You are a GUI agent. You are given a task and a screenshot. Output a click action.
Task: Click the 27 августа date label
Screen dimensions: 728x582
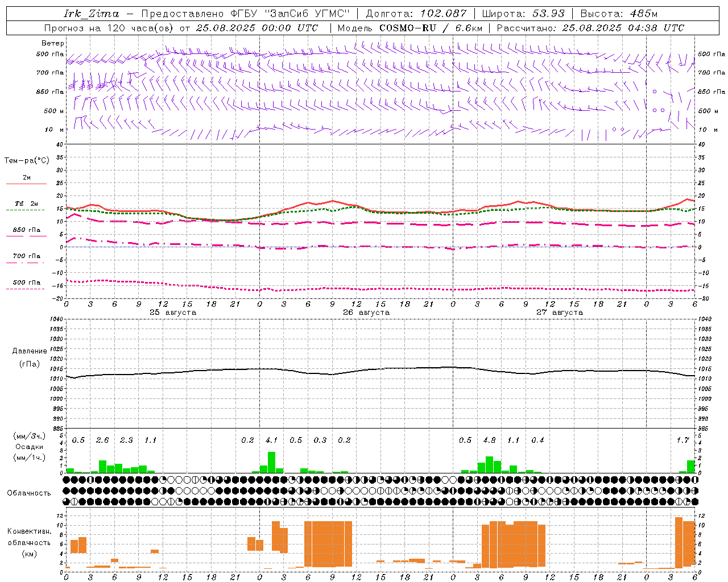click(x=560, y=313)
